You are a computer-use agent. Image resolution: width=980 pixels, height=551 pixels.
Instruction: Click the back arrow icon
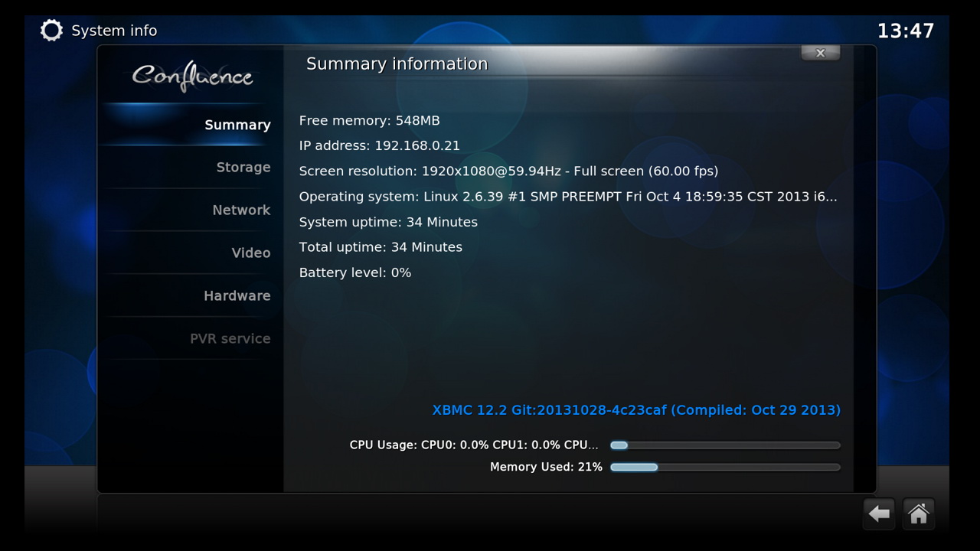pos(879,514)
